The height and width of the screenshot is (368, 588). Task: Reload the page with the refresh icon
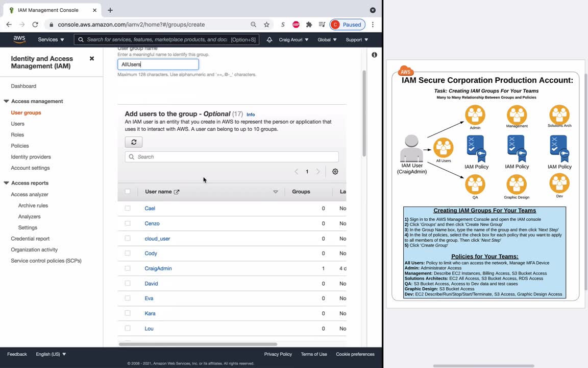pos(35,25)
